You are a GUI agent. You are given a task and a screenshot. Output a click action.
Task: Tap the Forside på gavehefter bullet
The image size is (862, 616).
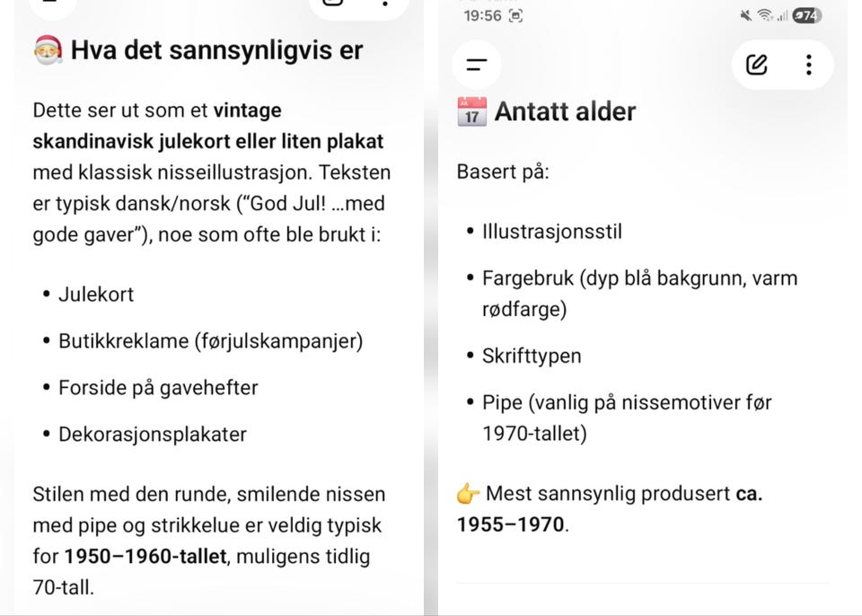click(158, 388)
